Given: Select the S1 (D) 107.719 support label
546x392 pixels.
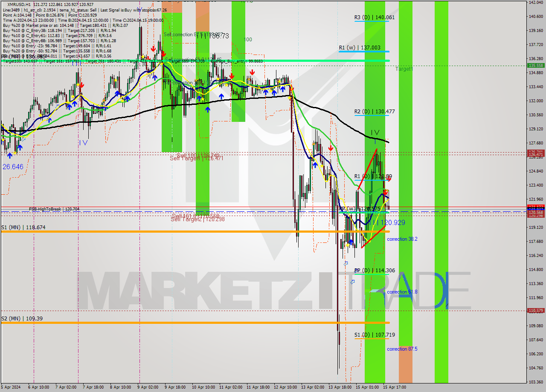Looking at the screenshot, I should click(x=374, y=335).
